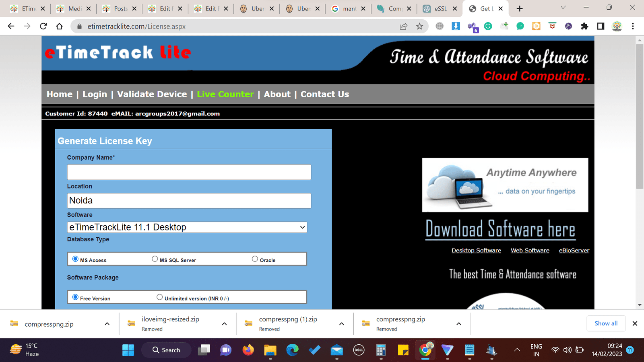Viewport: 644px width, 362px height.
Task: Expand options for iloveimg-resized.zip download
Action: pyautogui.click(x=224, y=324)
